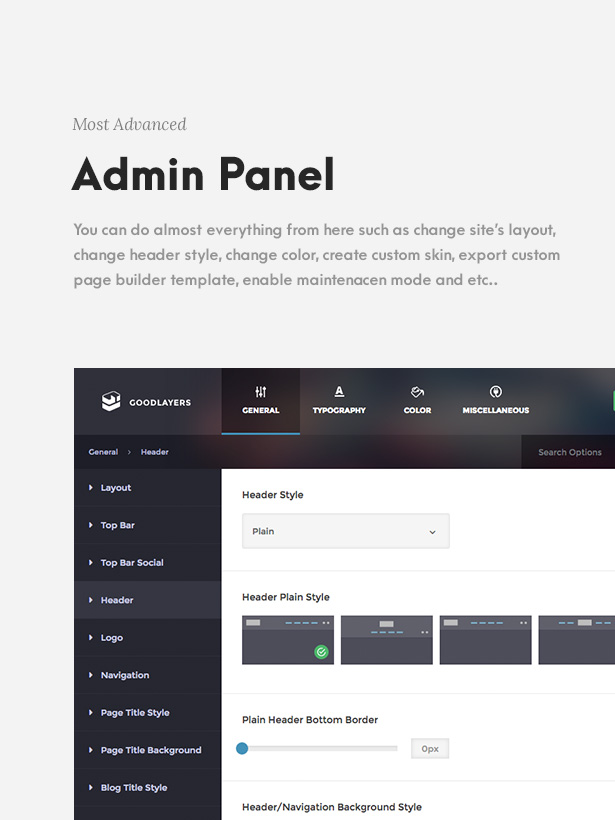This screenshot has width=615, height=820.
Task: Switch to the Miscellaneous tab label
Action: pos(495,411)
